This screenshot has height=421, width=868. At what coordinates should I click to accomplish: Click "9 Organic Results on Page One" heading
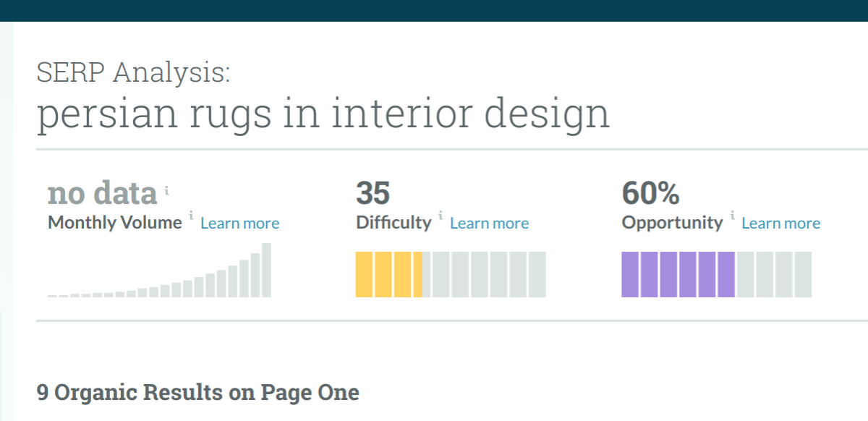pyautogui.click(x=197, y=393)
